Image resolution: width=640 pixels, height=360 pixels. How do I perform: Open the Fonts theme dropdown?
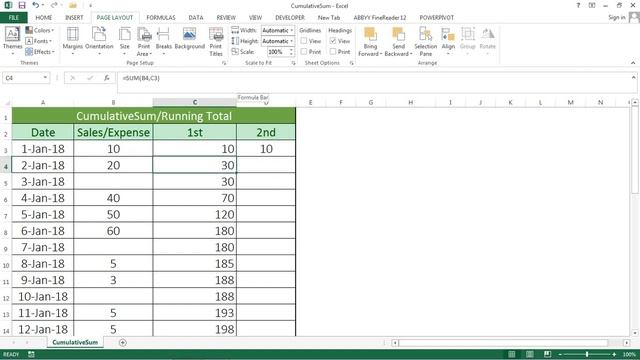point(39,41)
